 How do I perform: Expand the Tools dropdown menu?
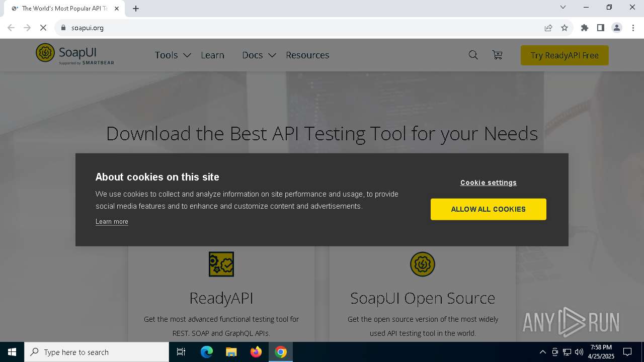pyautogui.click(x=173, y=55)
